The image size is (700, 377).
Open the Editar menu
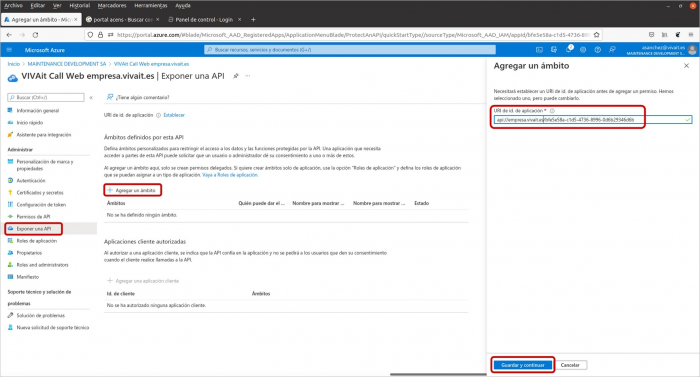38,5
